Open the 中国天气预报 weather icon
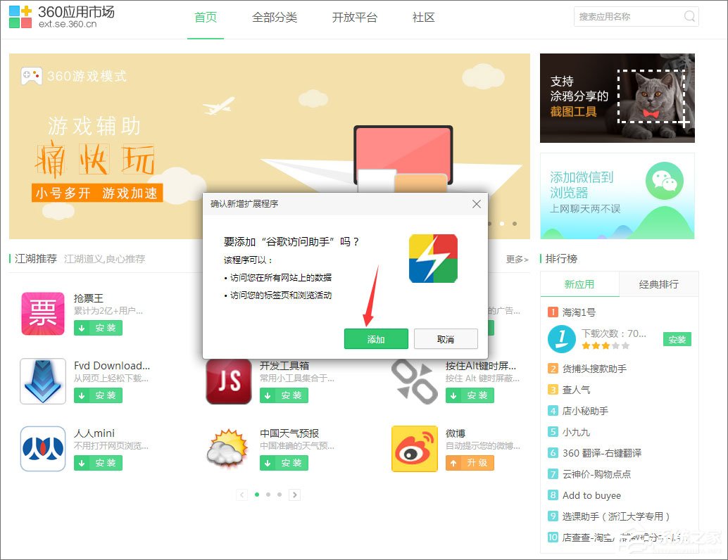Screen dimensions: 728x560 point(227,447)
